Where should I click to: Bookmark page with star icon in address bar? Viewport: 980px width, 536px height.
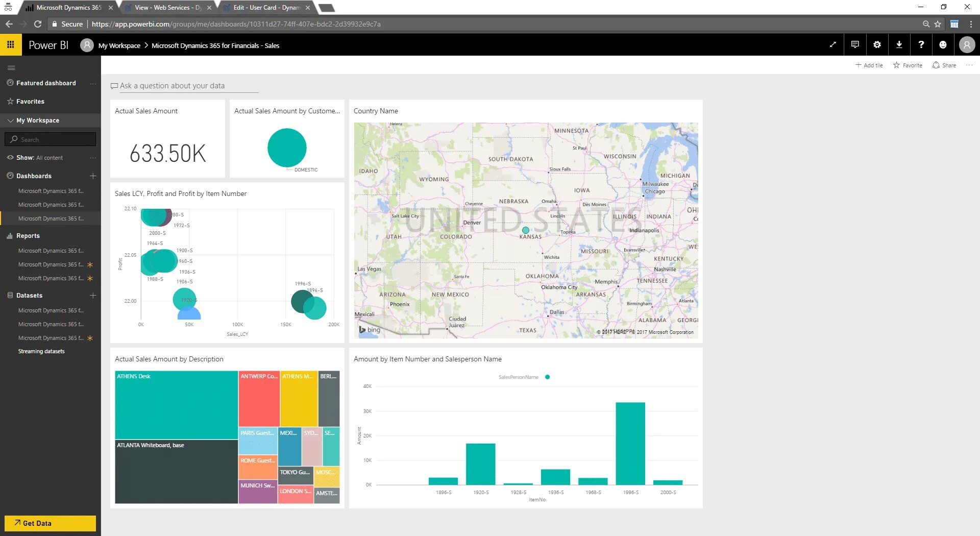938,24
